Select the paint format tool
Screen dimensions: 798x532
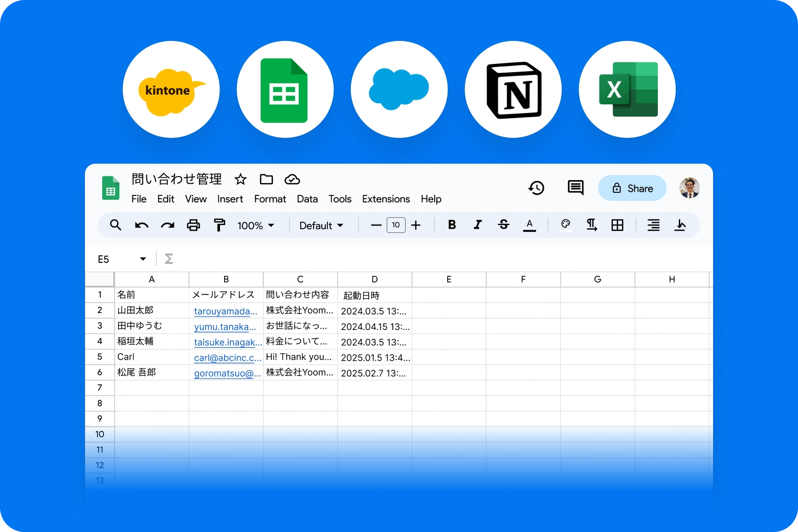pyautogui.click(x=219, y=225)
